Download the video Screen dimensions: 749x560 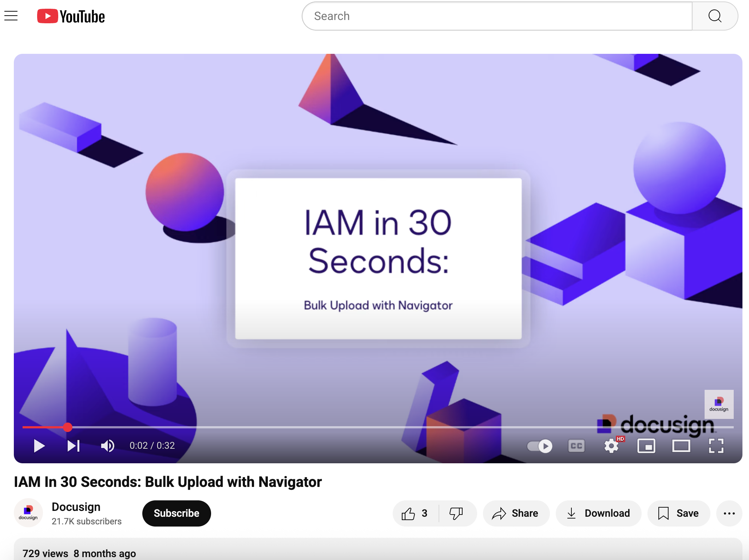(598, 513)
